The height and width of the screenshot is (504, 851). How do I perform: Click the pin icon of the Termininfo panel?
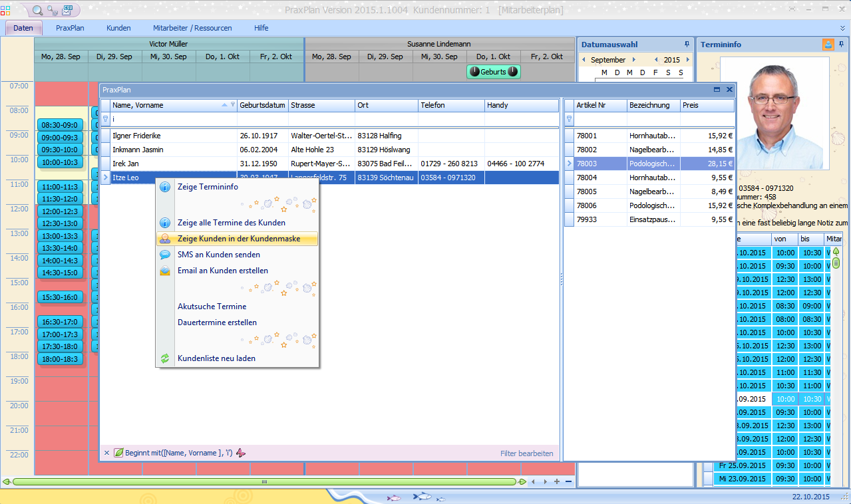click(841, 45)
